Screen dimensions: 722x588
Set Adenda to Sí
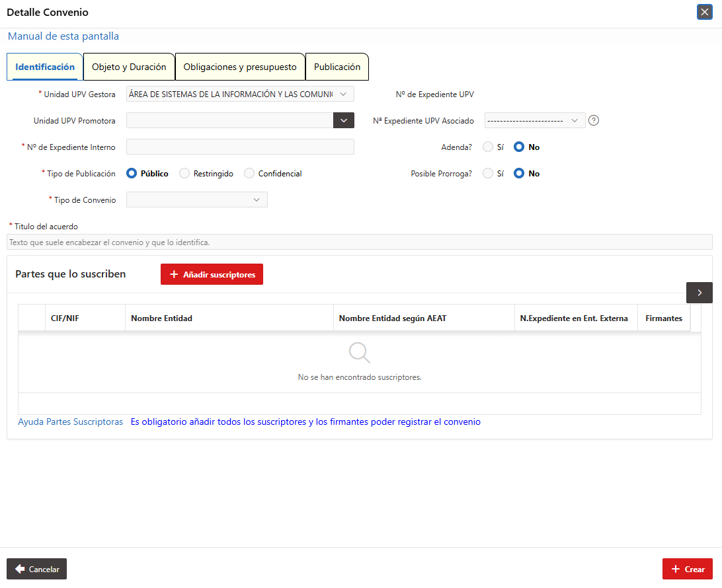[493, 147]
